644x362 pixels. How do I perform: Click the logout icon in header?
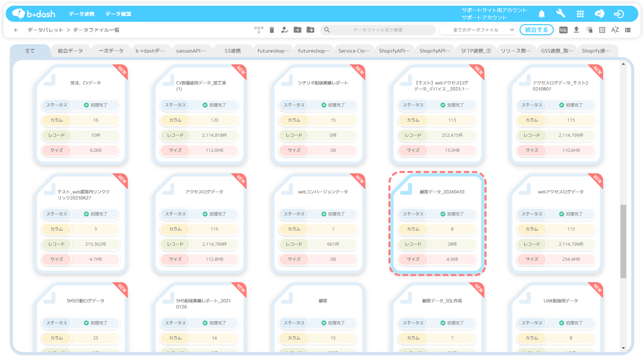pyautogui.click(x=619, y=14)
